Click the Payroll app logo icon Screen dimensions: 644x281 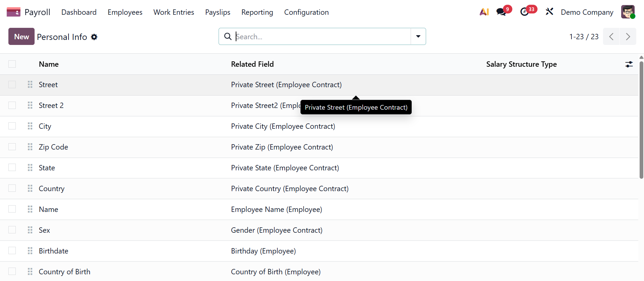(x=13, y=12)
